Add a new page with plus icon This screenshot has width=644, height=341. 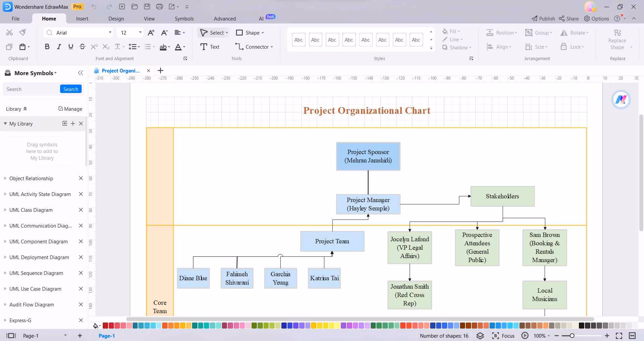coord(80,336)
